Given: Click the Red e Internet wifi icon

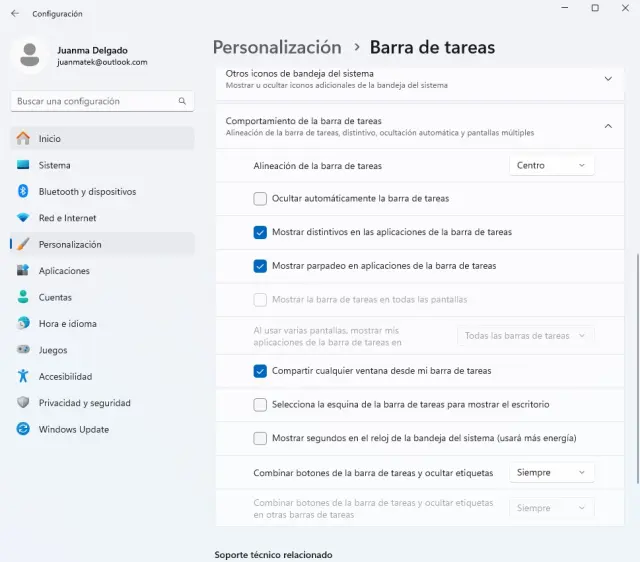Looking at the screenshot, I should (x=23, y=218).
